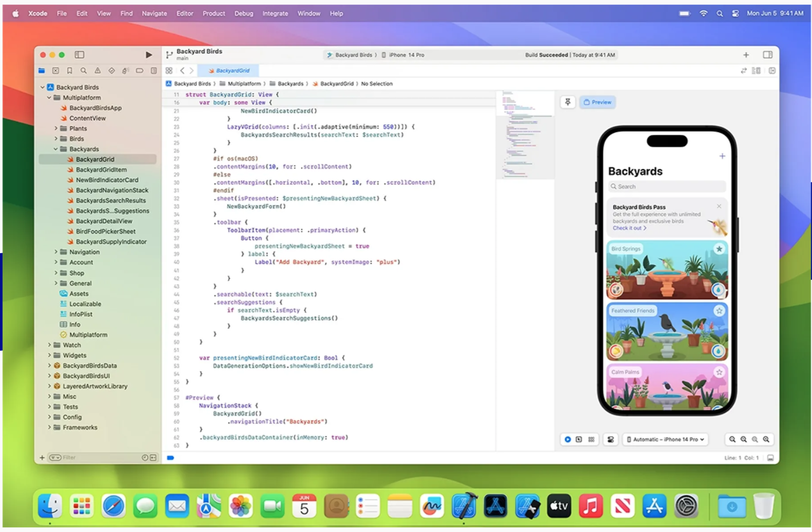Switch preview to Live mode
The height and width of the screenshot is (532, 812).
567,440
